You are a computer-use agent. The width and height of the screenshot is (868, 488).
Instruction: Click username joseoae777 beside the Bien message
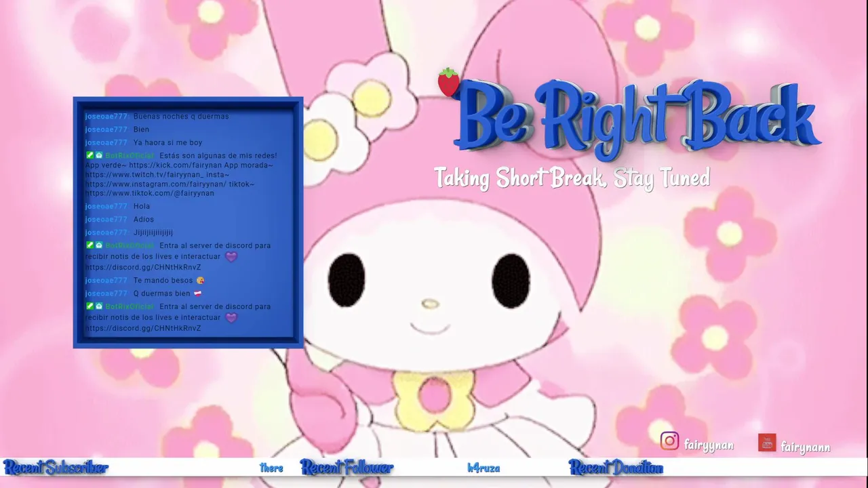tap(106, 129)
